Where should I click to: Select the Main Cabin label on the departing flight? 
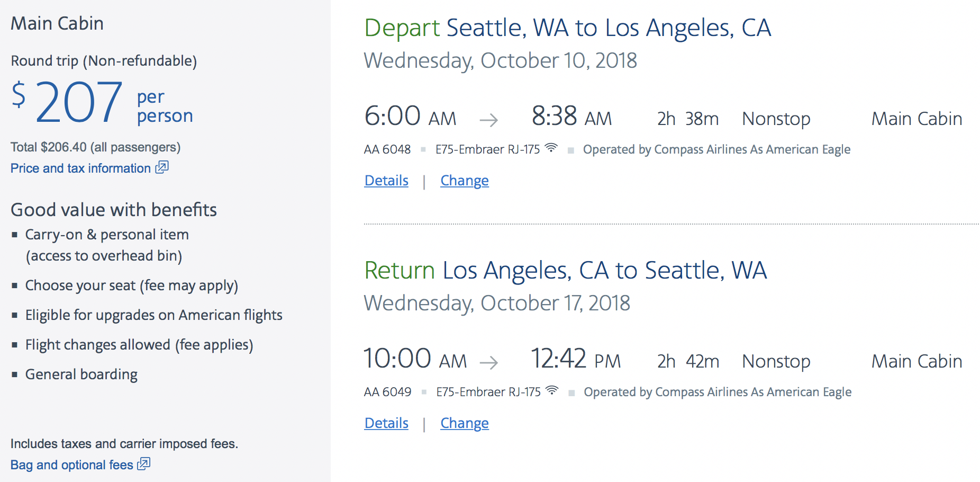point(917,119)
